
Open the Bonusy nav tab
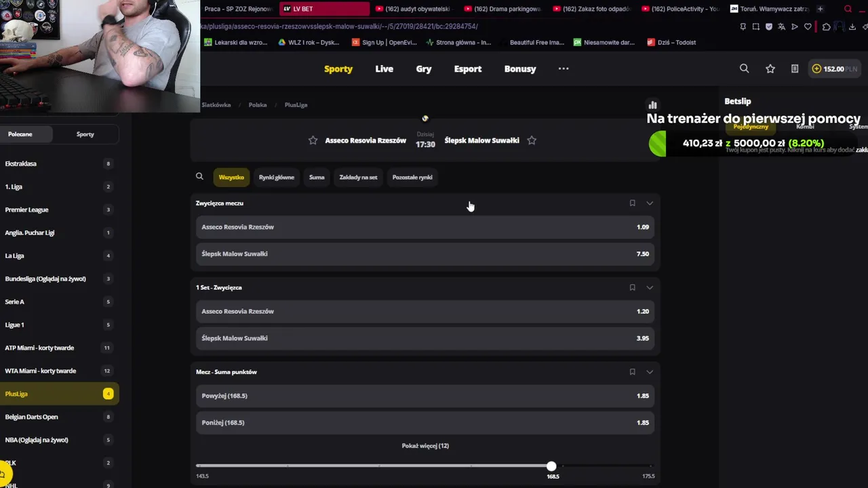(x=520, y=68)
